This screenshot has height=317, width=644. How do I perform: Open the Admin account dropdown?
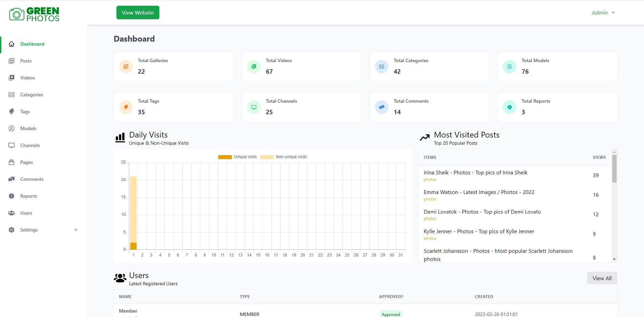(603, 13)
